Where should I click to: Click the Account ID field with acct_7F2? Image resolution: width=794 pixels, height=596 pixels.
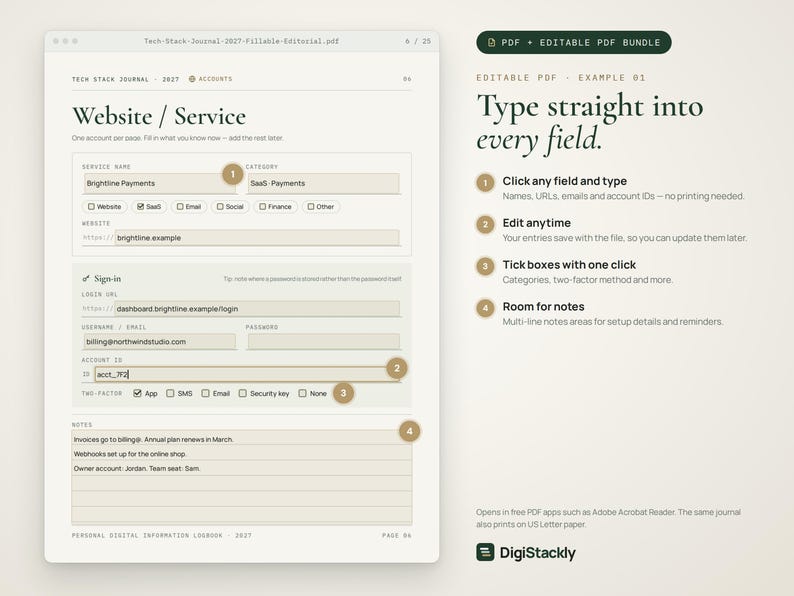[247, 374]
